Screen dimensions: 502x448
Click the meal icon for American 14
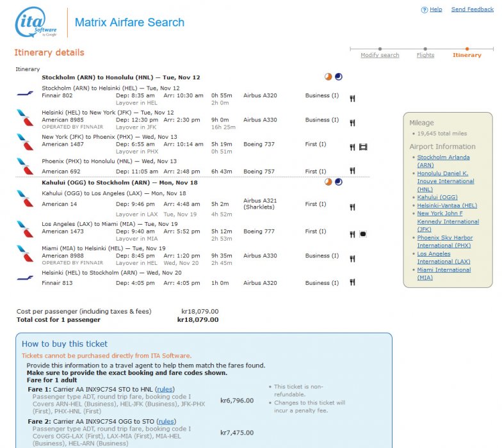(x=352, y=207)
